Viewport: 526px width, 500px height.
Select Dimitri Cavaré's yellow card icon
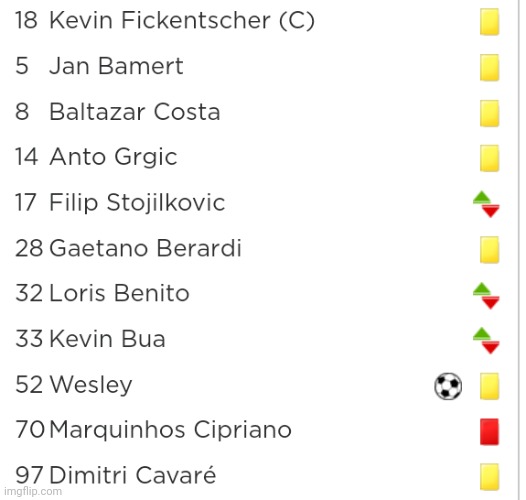[x=489, y=477]
